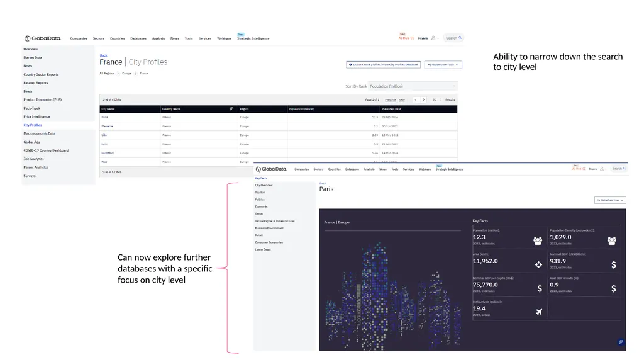
Task: Go to next page with the arrow button
Action: click(423, 99)
